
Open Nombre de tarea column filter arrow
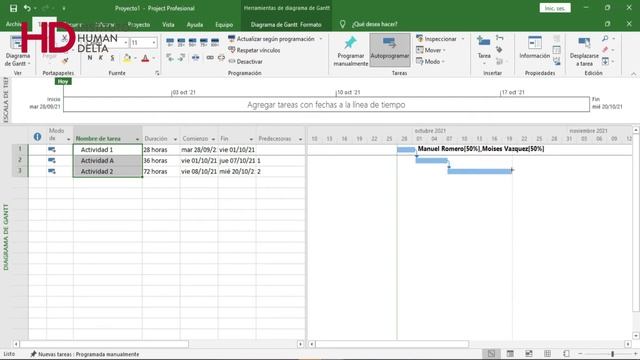tap(137, 139)
